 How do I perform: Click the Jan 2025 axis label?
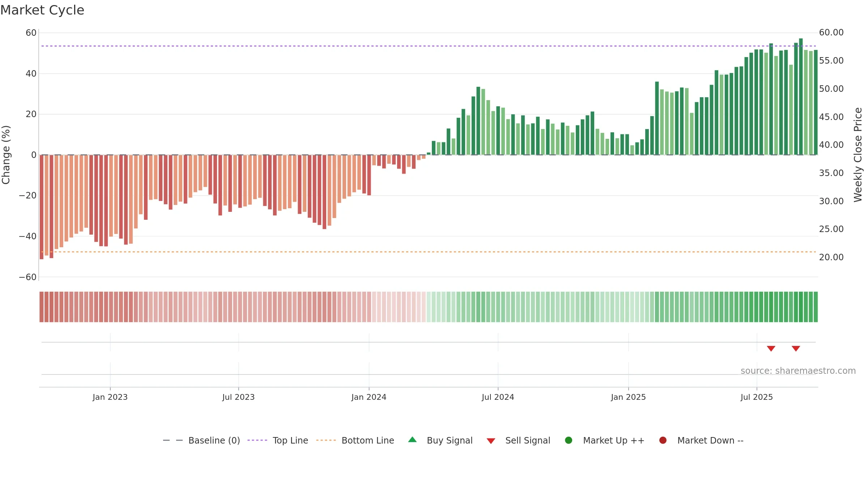[x=628, y=397]
